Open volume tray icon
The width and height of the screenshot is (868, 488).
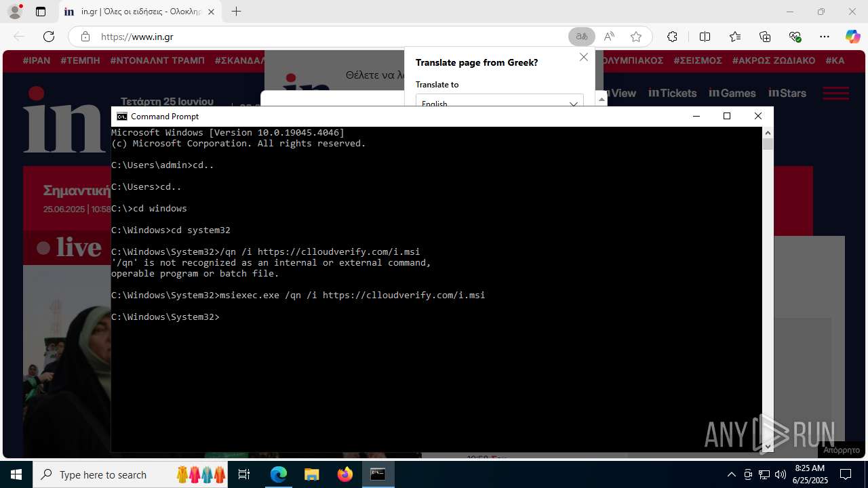[780, 474]
